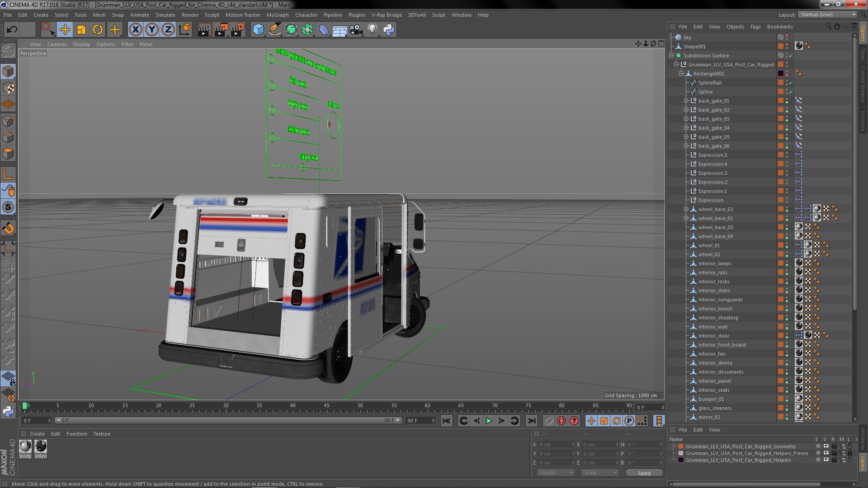Select the Live Selection tool icon
868x488 pixels.
(x=48, y=30)
